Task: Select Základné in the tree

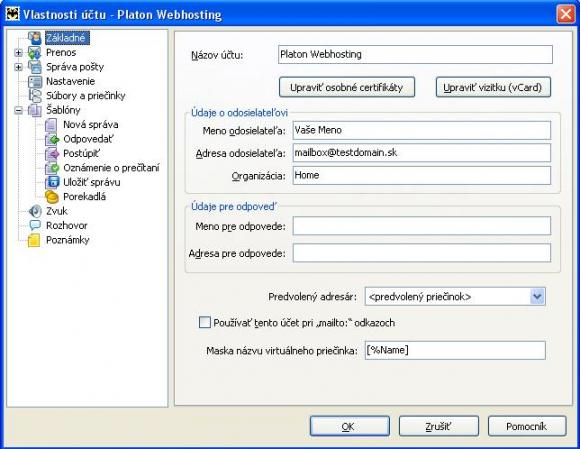Action: click(66, 38)
